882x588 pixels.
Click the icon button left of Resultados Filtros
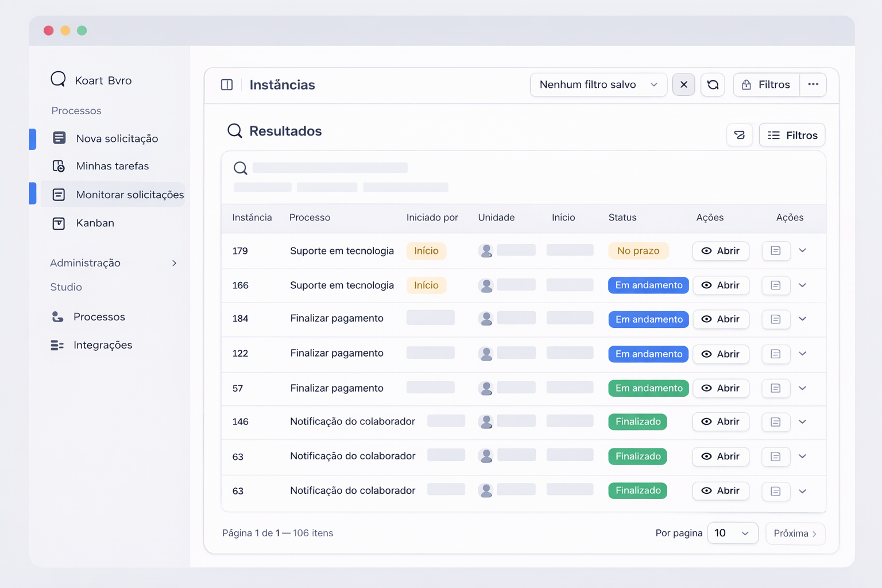point(739,135)
